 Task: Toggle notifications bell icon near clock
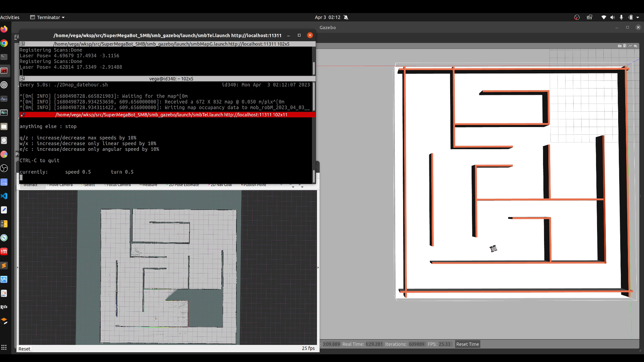coord(346,17)
